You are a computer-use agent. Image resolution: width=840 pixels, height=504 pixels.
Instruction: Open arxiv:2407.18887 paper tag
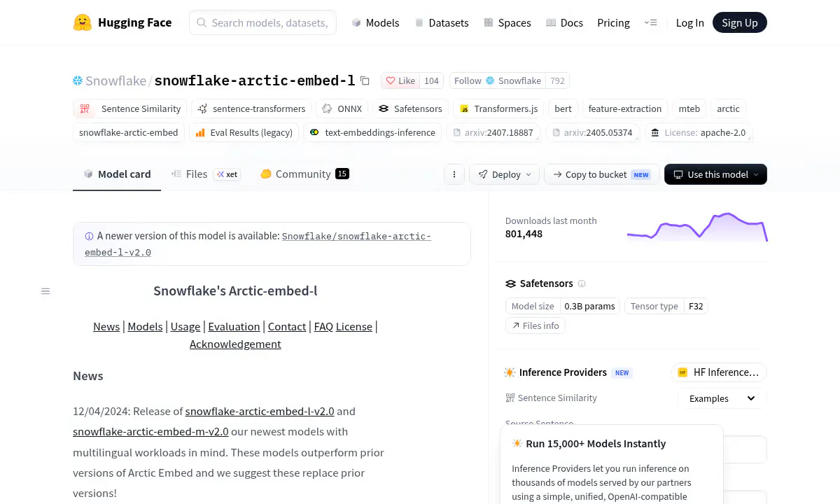tap(493, 132)
